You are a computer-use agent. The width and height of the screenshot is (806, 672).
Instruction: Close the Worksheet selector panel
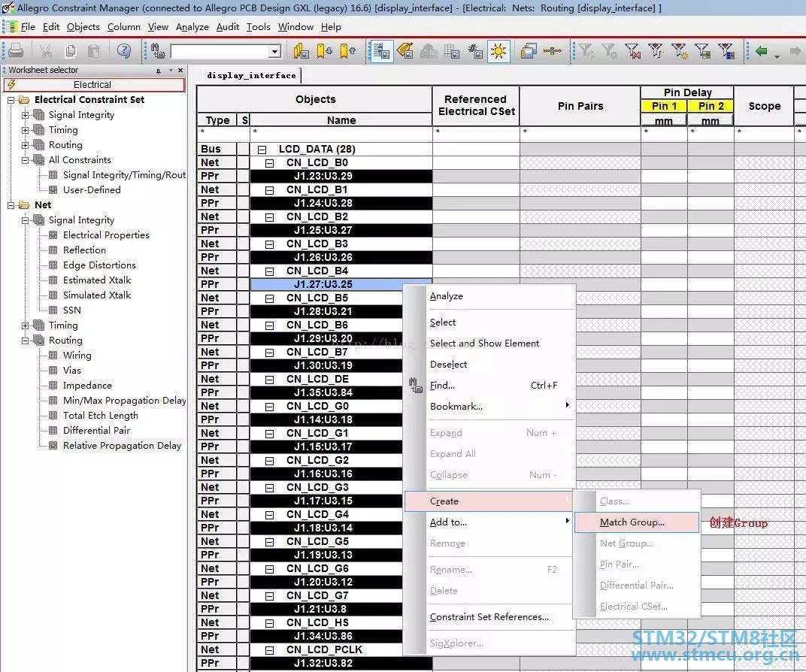tap(180, 70)
